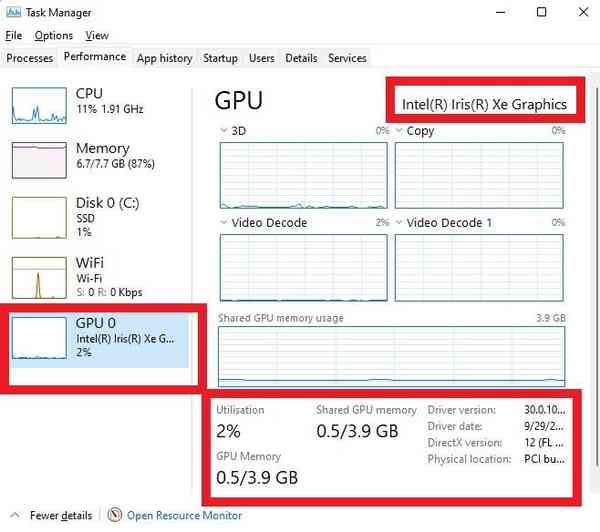Open the View menu
This screenshot has width=600, height=532.
click(98, 35)
